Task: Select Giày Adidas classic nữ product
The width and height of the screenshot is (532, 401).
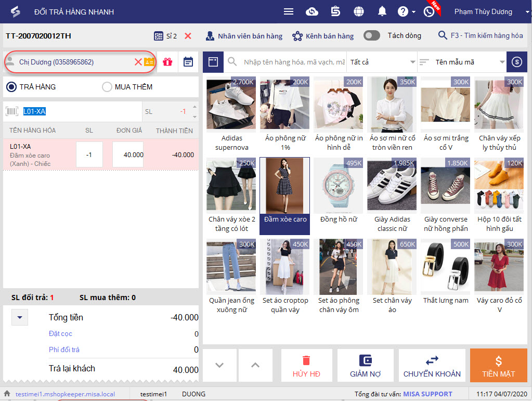Action: point(392,196)
